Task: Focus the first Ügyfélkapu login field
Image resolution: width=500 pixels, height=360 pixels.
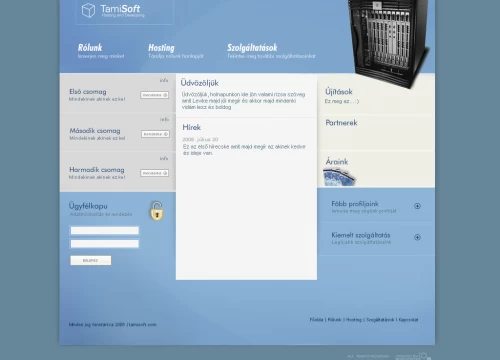Action: 105,230
